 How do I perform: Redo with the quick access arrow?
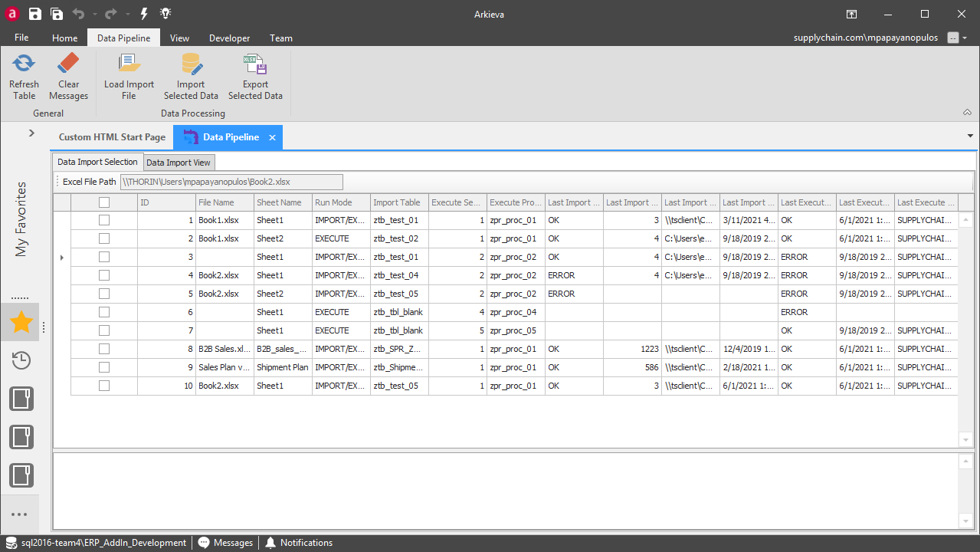tap(111, 14)
